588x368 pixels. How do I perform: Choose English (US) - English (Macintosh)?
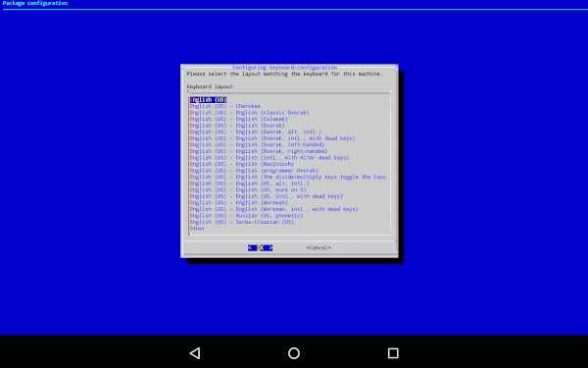point(242,164)
